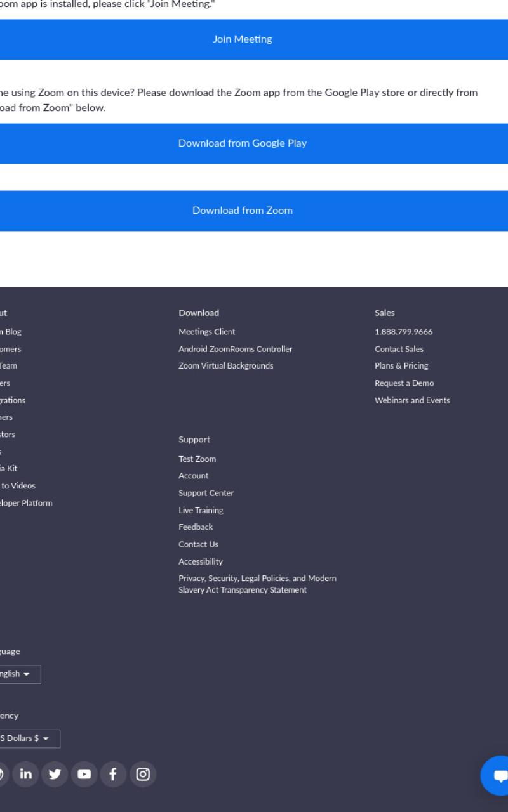Click Request a Demo link
Image resolution: width=508 pixels, height=812 pixels.
tap(404, 383)
